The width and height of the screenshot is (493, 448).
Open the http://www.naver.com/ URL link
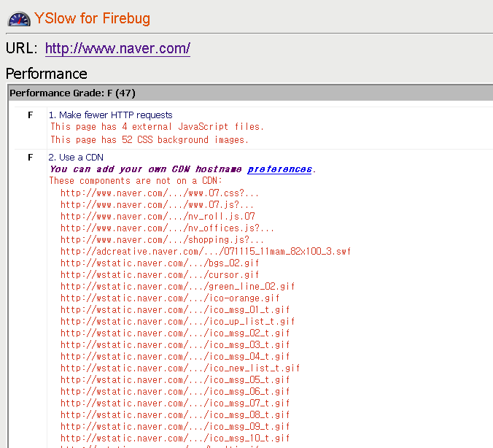tap(117, 48)
